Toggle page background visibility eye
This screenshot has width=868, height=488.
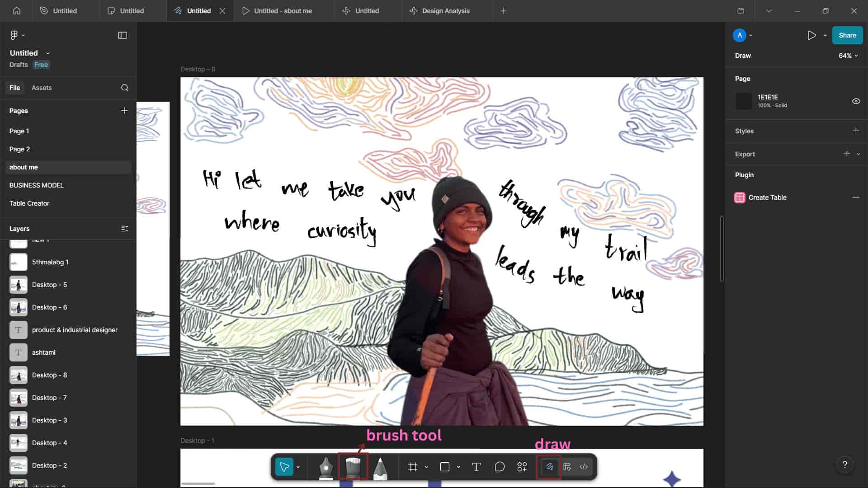tap(856, 101)
